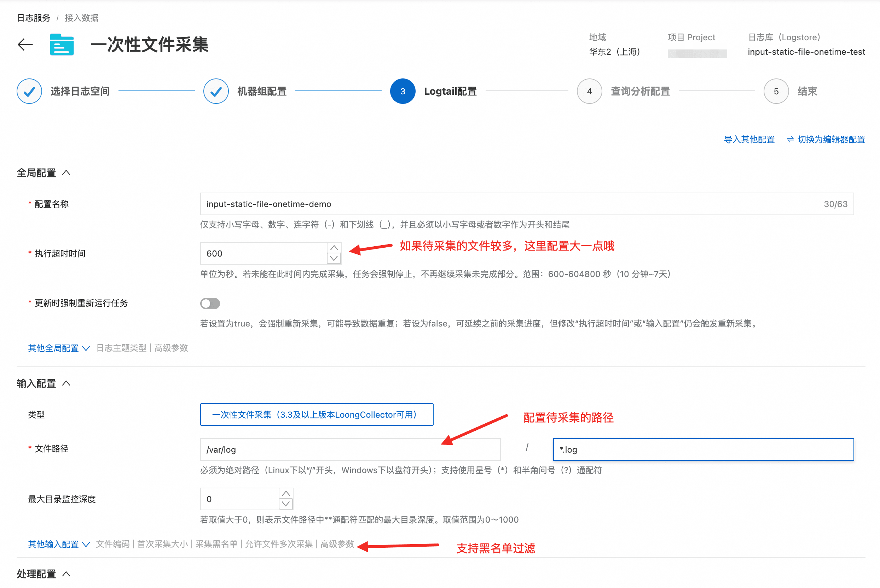
Task: Expand 其他全局配置 options
Action: (x=59, y=348)
